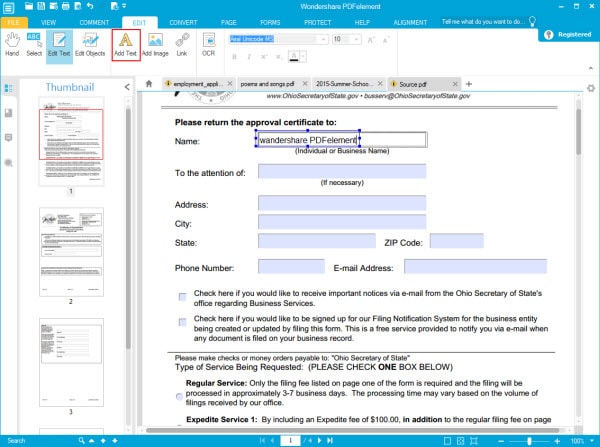Select the Hand tool
Viewport: 600px width, 447px height.
(12, 45)
